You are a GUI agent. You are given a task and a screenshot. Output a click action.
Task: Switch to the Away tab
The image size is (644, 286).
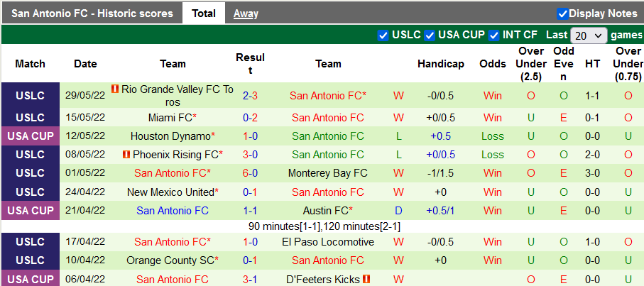tap(246, 13)
